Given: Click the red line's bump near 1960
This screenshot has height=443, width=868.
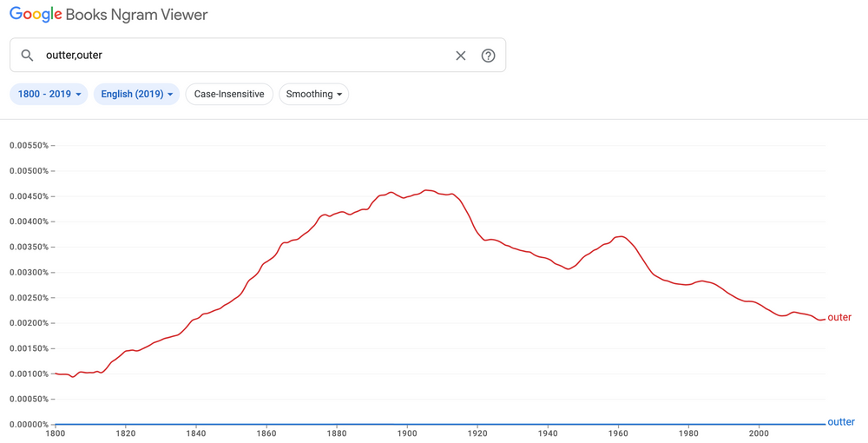Looking at the screenshot, I should [x=618, y=236].
